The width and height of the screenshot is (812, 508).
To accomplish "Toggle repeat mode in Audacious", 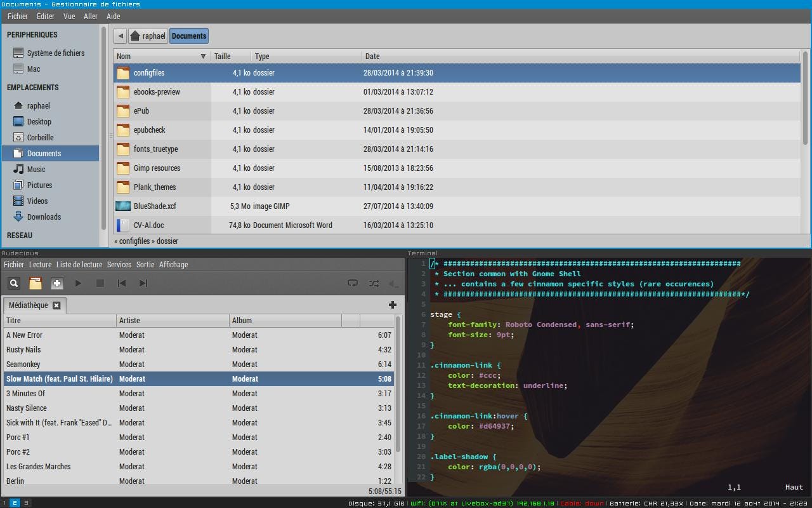I will [x=353, y=283].
